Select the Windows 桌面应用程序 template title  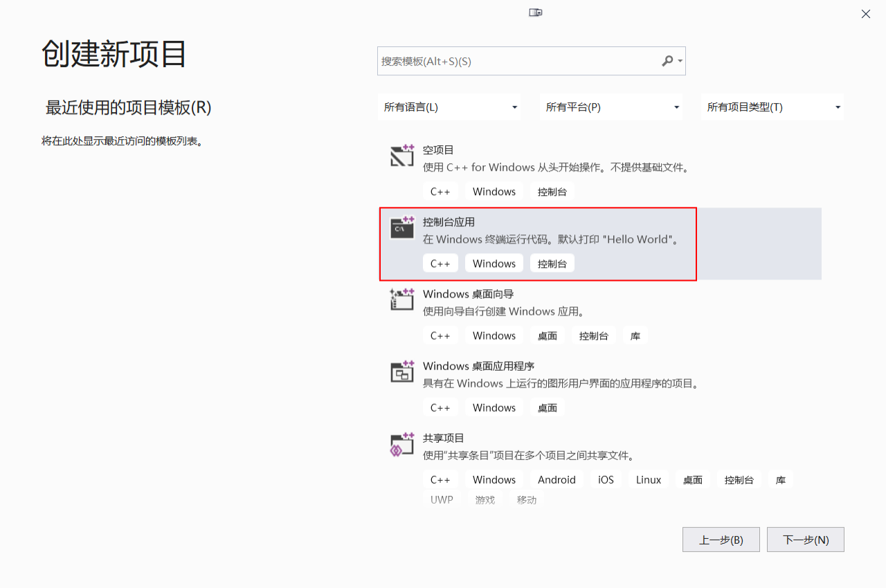479,365
